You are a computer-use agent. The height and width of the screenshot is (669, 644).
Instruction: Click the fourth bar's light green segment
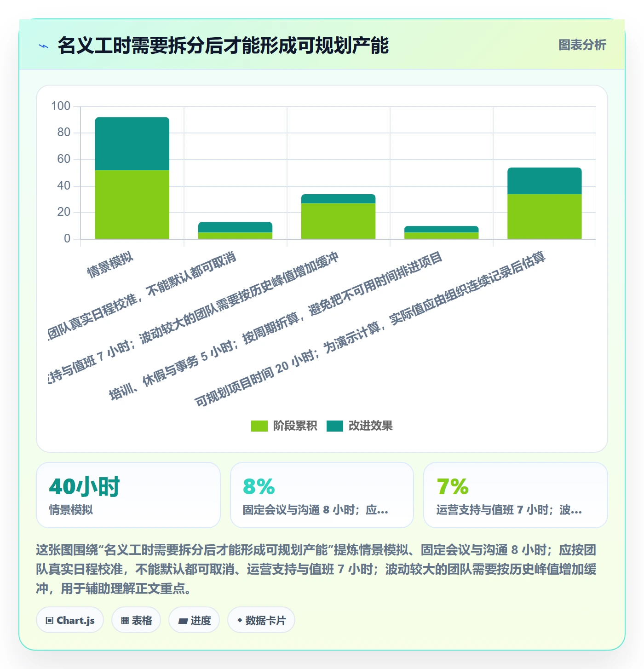click(441, 236)
